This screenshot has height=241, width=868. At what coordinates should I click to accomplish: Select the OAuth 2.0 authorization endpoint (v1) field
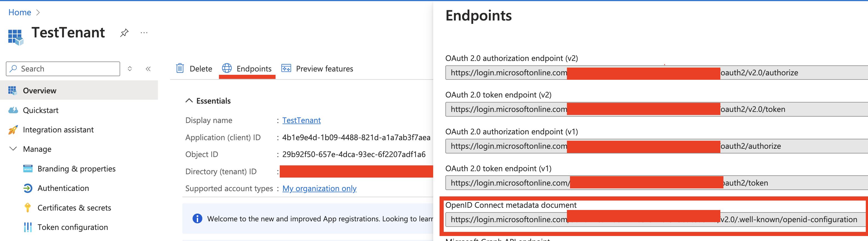click(656, 146)
